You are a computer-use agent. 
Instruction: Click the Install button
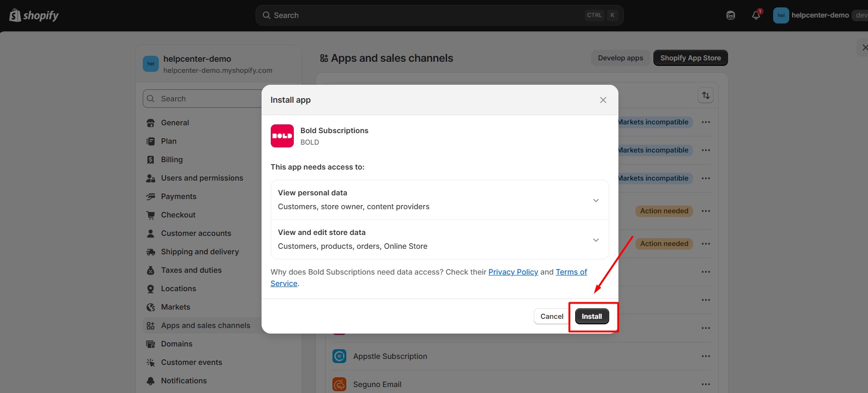pos(592,317)
